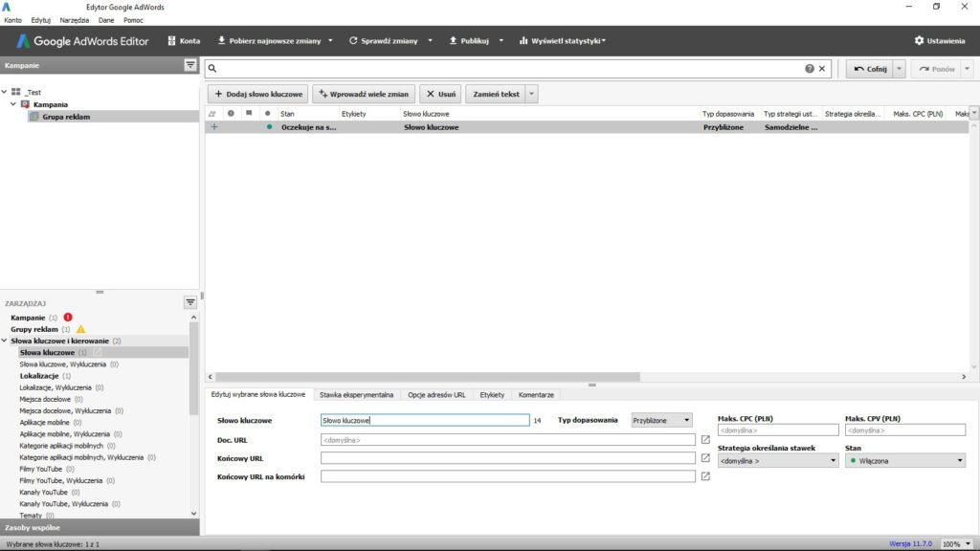Open the Ponów redo dropdown arrow
The image size is (980, 551).
(967, 69)
